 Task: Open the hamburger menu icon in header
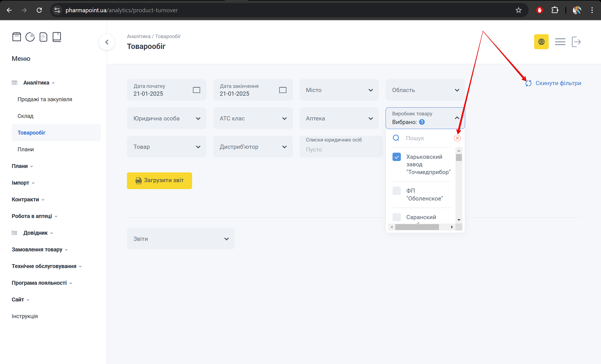[x=560, y=42]
